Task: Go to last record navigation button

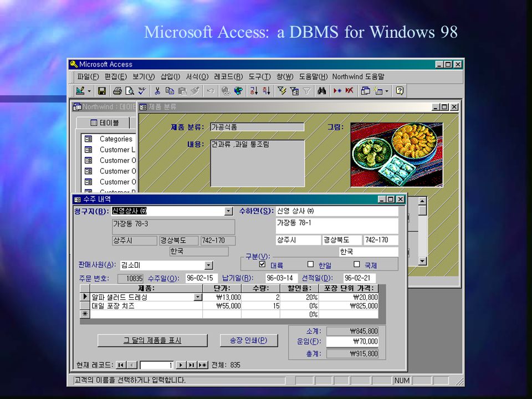Action: click(x=192, y=365)
